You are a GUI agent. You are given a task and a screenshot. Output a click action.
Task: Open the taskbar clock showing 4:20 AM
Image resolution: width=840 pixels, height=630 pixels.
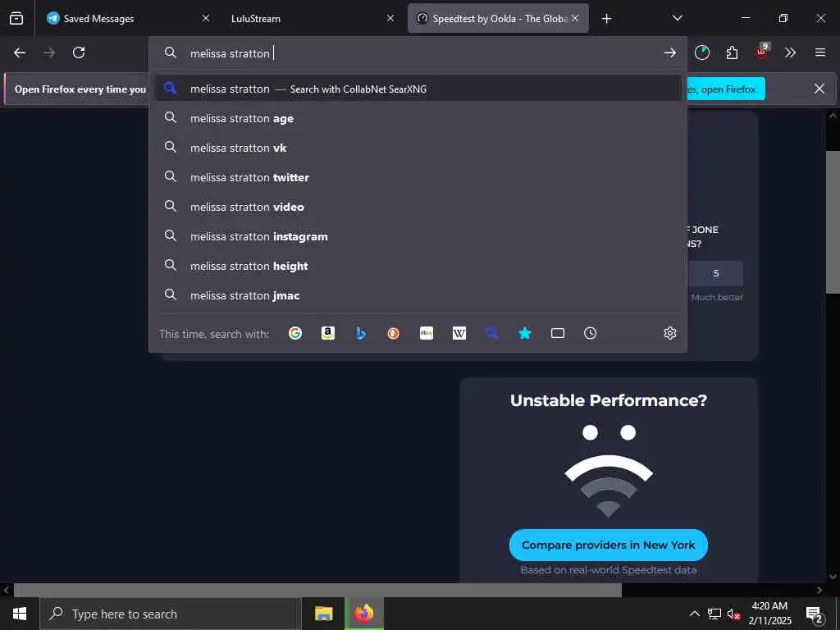(769, 614)
